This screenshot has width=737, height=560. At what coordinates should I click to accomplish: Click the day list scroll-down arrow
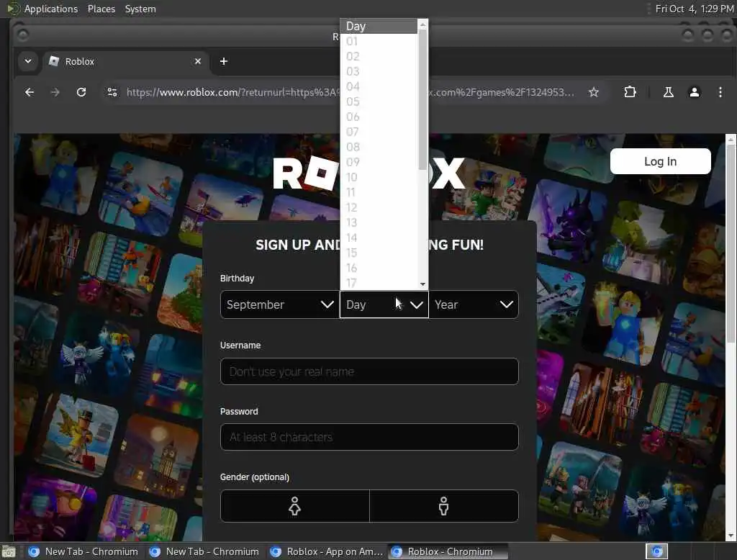pos(422,284)
